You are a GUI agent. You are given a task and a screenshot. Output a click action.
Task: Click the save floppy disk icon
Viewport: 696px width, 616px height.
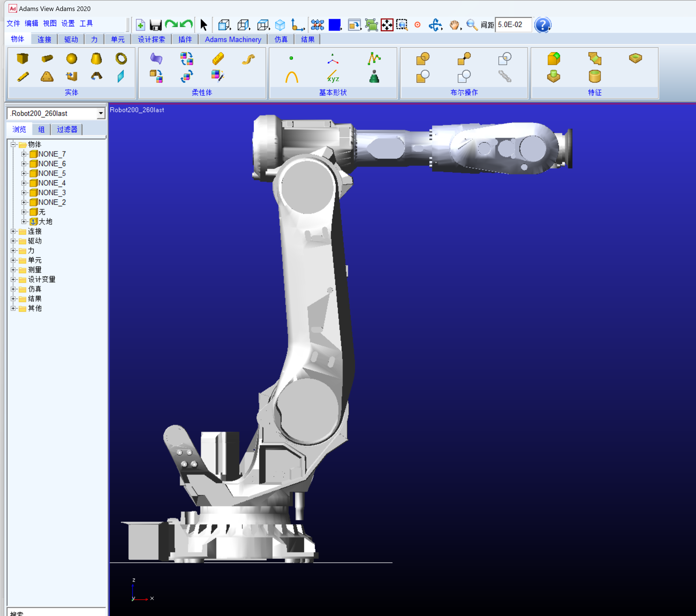(156, 25)
